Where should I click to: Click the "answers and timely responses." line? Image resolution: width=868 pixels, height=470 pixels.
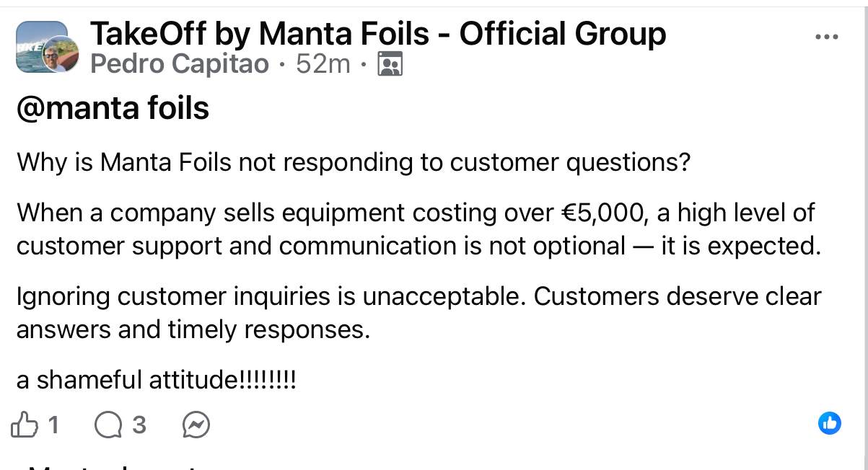pos(193,329)
